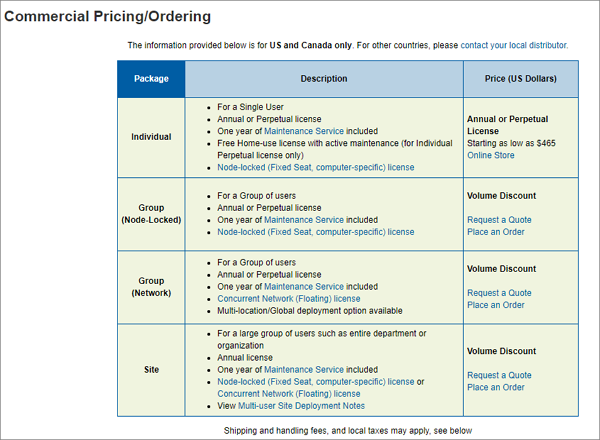Click the Price (US Dollars) column header
This screenshot has width=600, height=440.
[520, 79]
